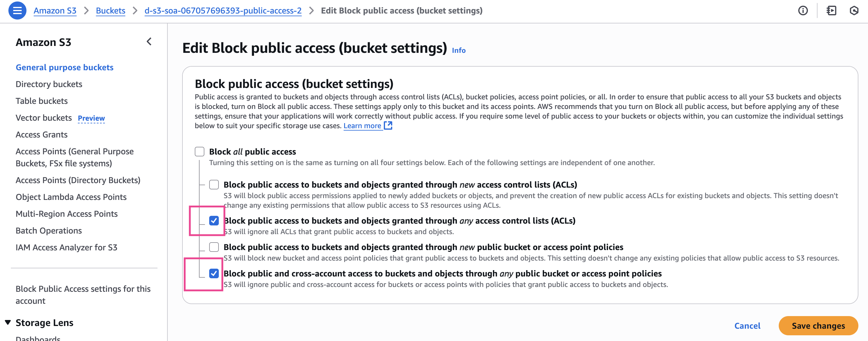868x341 pixels.
Task: Click the hexagon settings icon top right
Action: (x=854, y=11)
